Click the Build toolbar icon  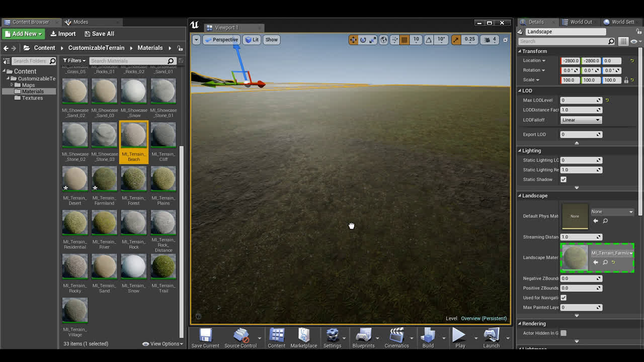click(428, 335)
